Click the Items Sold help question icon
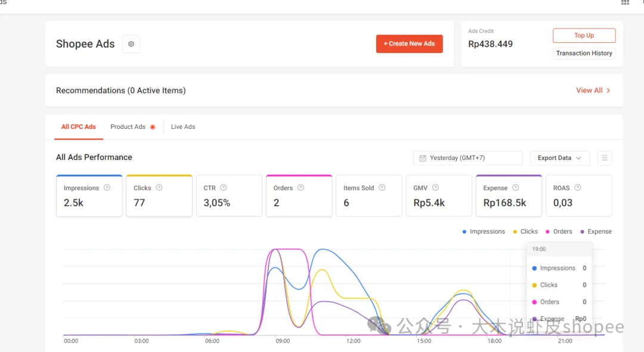Viewport: 644px width, 352px height. (382, 188)
